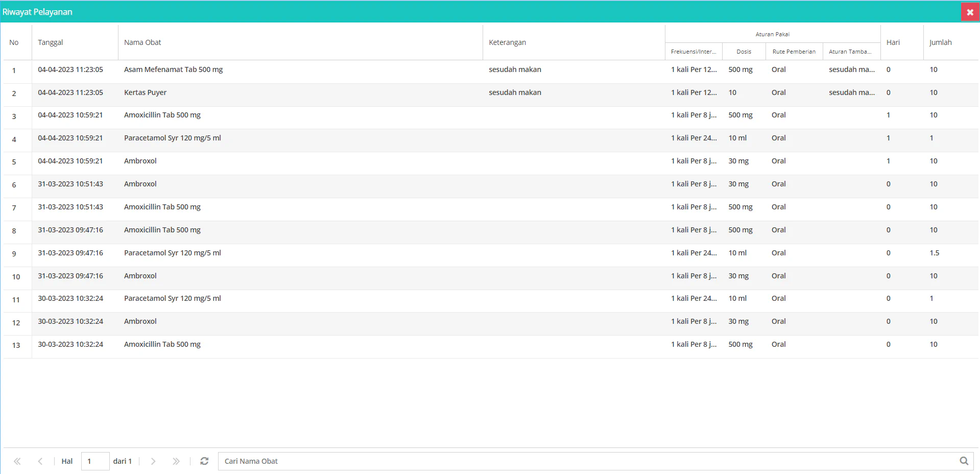Screen dimensions: 980x474
Task: Click Jumlah value 1.5 in row 9
Action: pyautogui.click(x=935, y=253)
